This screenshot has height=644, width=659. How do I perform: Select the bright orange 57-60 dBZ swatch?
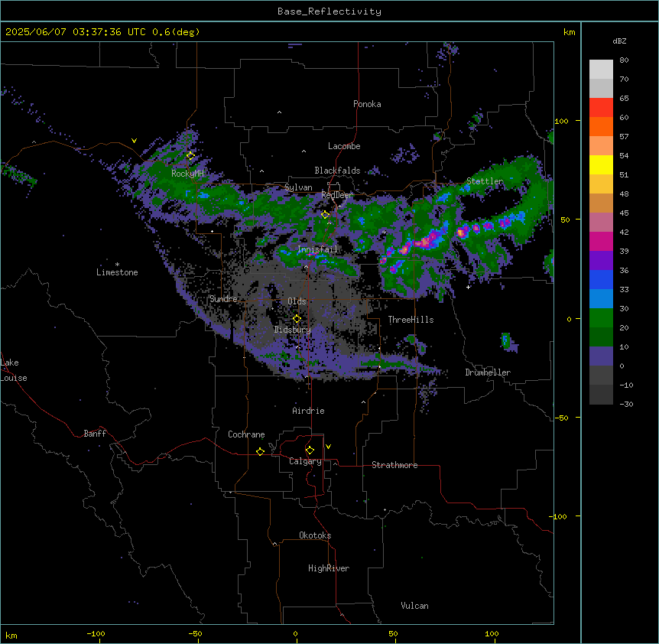point(601,126)
